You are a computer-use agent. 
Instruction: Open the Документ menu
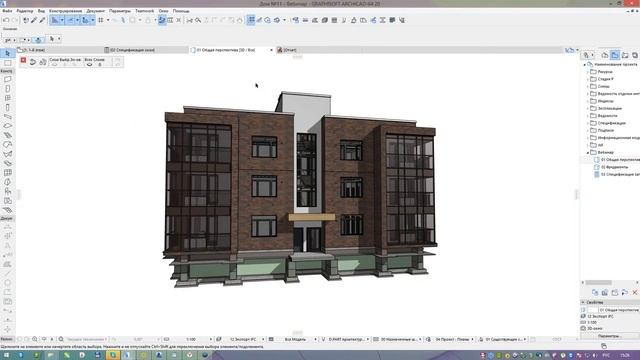(96, 11)
